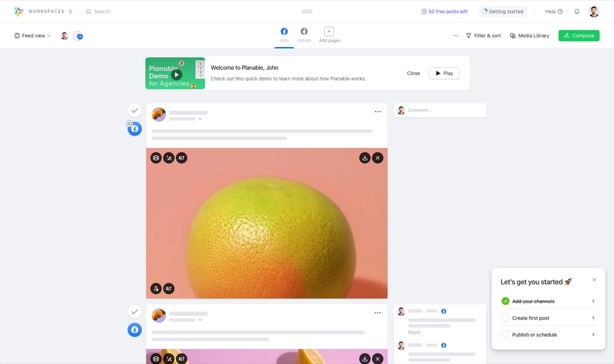
Task: Click the Planable logo icon
Action: click(19, 11)
